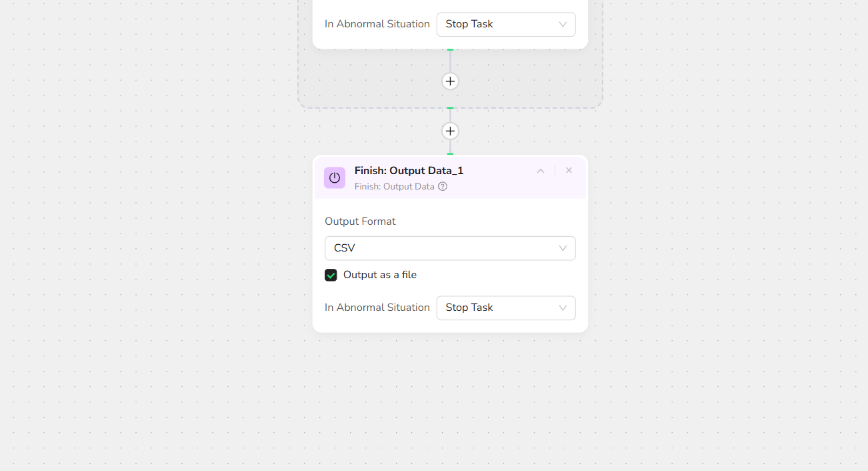Collapse the Finish: Output Data_1 node with its chevron
This screenshot has width=868, height=471.
tap(541, 171)
